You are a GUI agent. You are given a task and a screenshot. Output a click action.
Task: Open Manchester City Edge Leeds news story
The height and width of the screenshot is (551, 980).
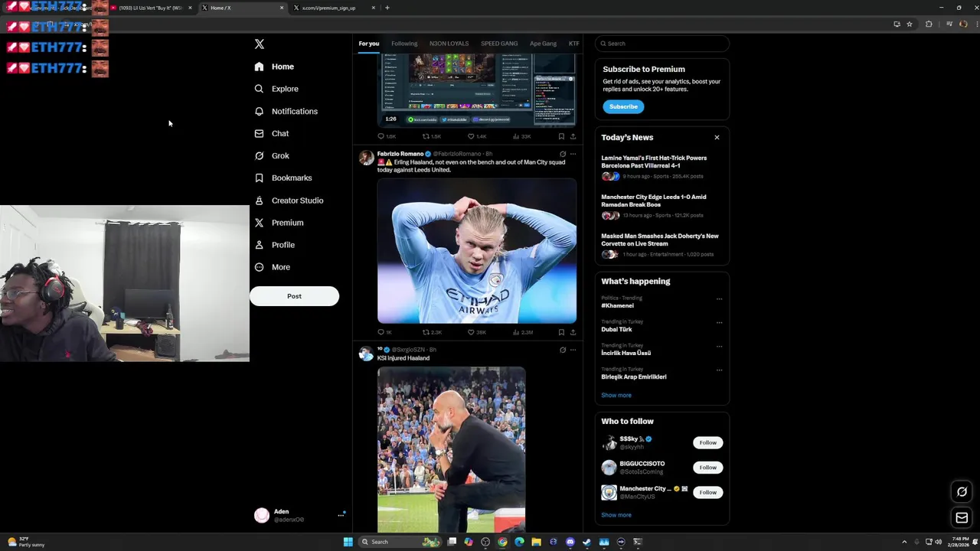point(661,206)
